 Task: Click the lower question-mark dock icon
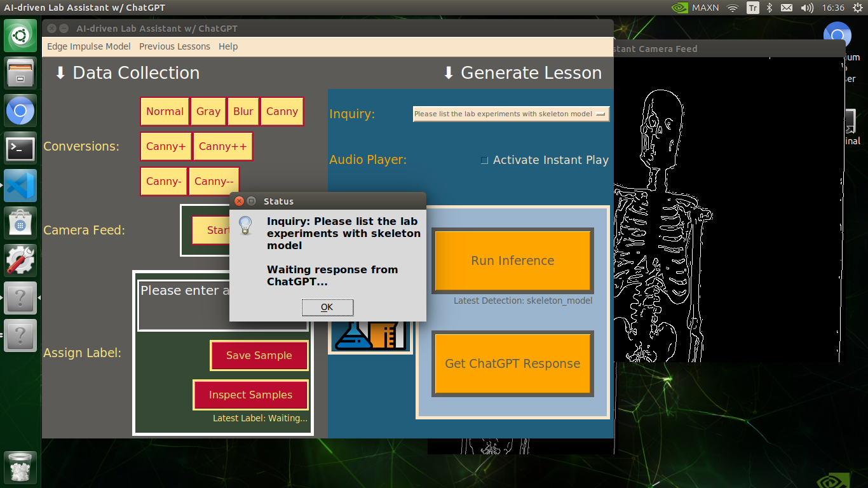21,335
